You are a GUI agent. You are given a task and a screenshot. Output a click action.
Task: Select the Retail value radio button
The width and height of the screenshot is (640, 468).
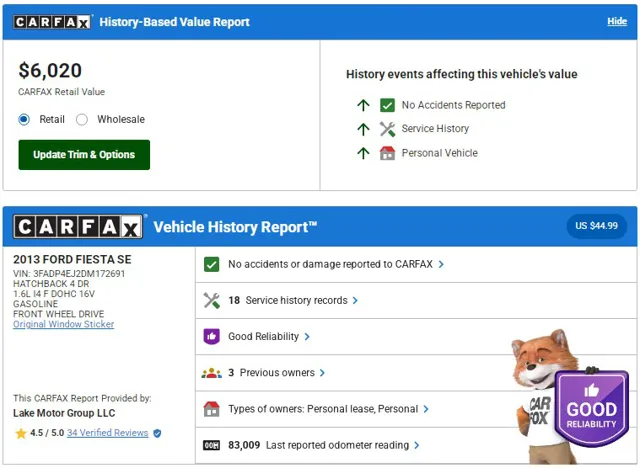(25, 119)
